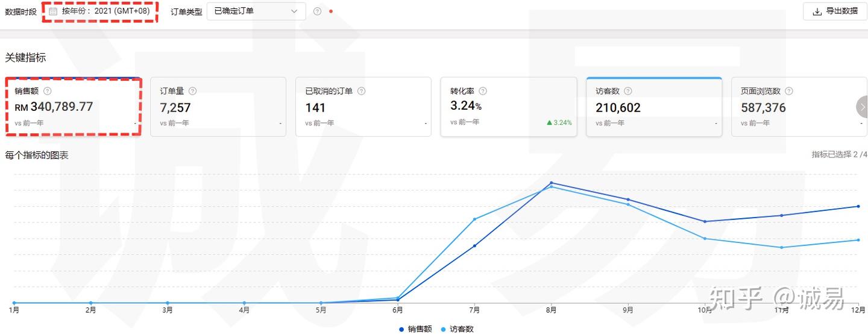Click the 210,602 visitors value
The height and width of the screenshot is (334, 868).
(618, 108)
